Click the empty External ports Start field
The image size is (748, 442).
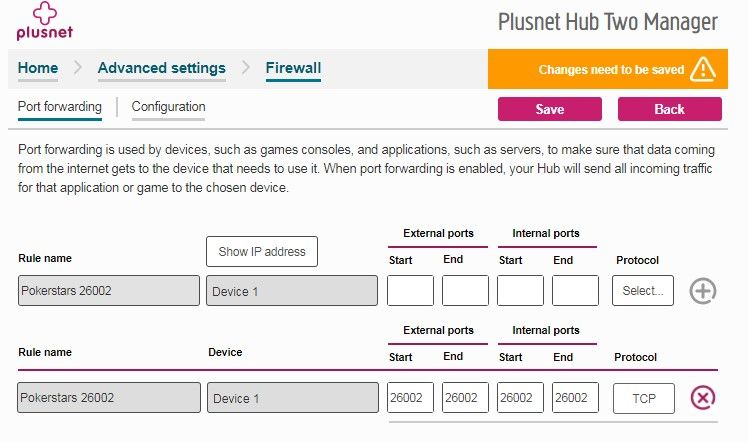[x=410, y=291]
